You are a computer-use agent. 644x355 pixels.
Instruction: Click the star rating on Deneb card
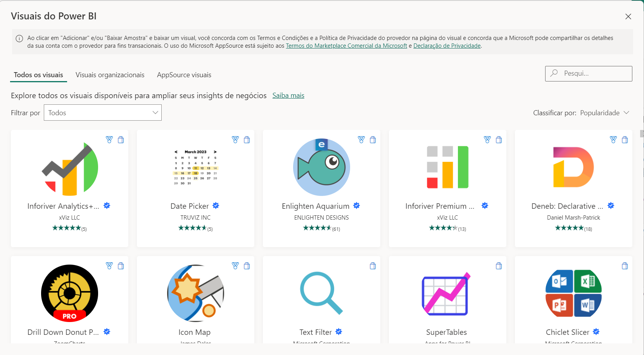(x=569, y=228)
